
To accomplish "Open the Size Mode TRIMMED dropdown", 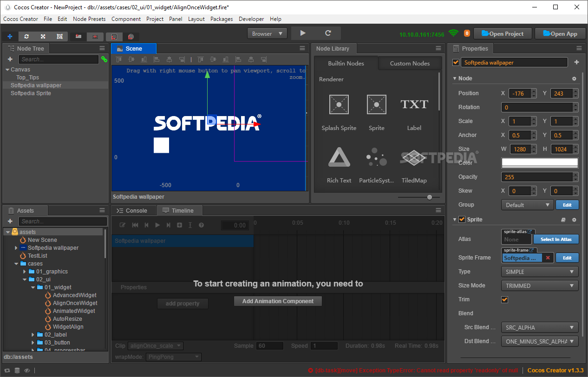I will click(x=540, y=286).
